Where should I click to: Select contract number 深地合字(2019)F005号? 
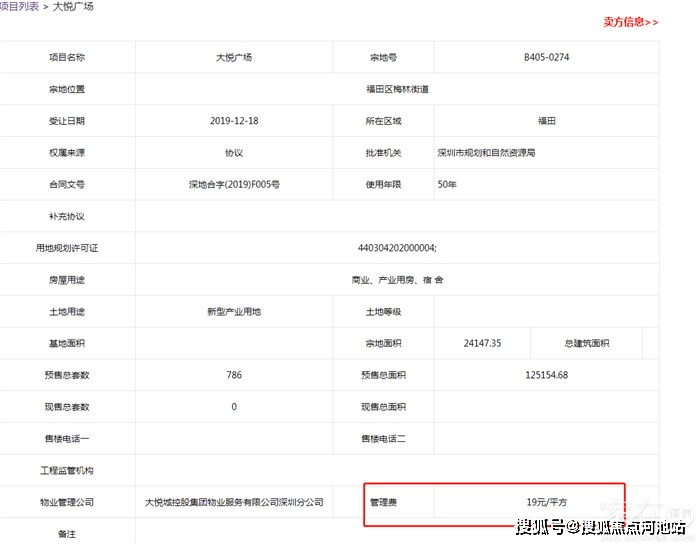(234, 184)
